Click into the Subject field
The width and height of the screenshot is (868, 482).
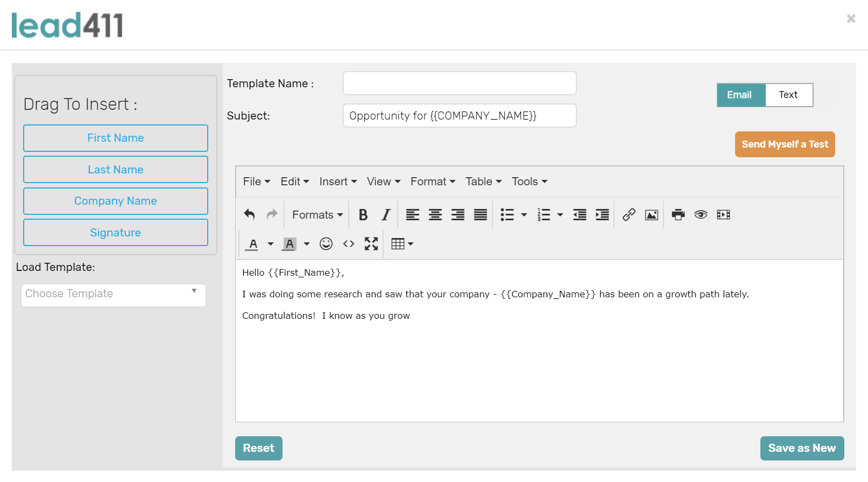pyautogui.click(x=460, y=116)
